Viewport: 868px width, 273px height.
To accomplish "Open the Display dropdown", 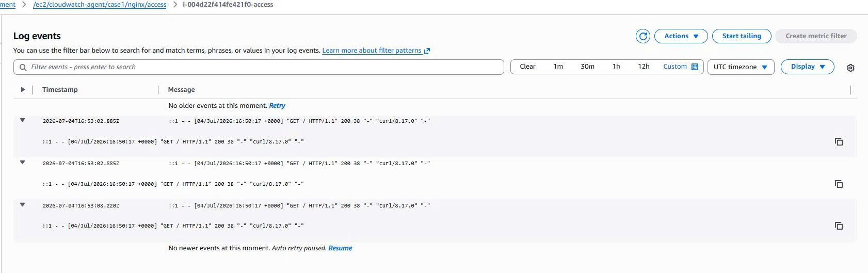I will [808, 67].
